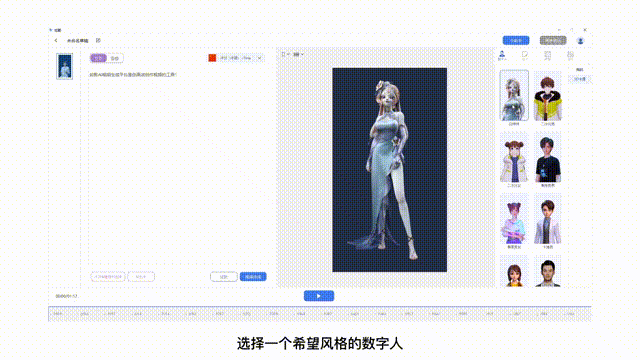Viewport: 640px width, 360px height.
Task: Open the canvas zoom level dropdown
Action: [298, 54]
